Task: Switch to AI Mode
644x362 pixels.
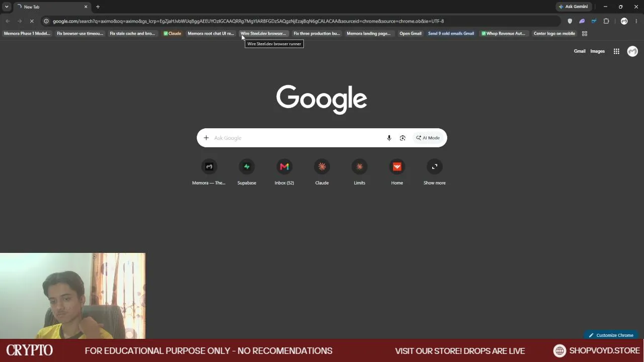Action: point(428,138)
